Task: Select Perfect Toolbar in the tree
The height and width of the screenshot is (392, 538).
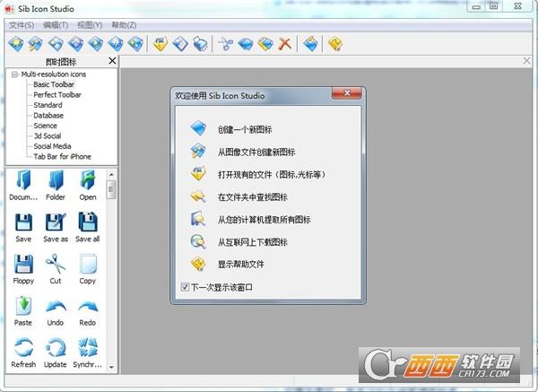Action: 57,95
